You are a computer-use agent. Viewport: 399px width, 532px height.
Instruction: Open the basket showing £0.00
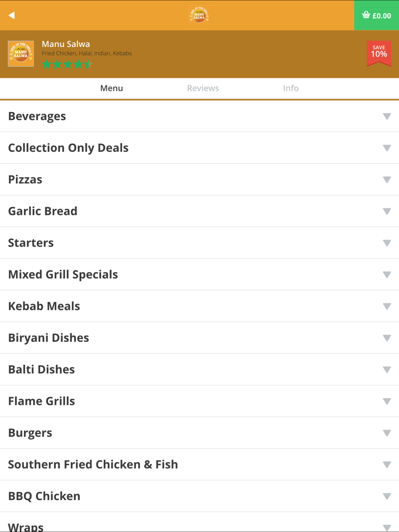[376, 15]
